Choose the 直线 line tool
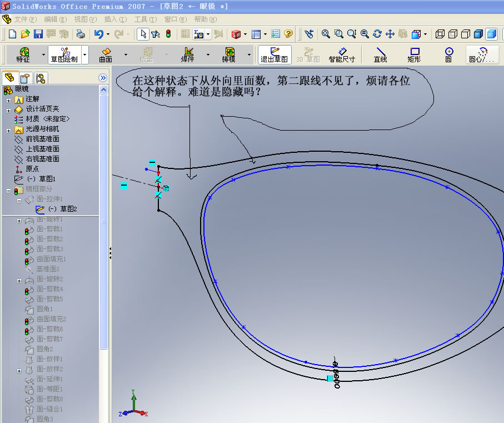This screenshot has height=423, width=504. click(x=380, y=54)
